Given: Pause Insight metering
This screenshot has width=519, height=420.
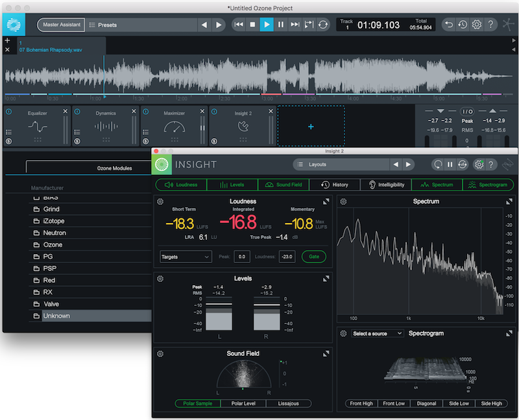Looking at the screenshot, I should pyautogui.click(x=450, y=165).
